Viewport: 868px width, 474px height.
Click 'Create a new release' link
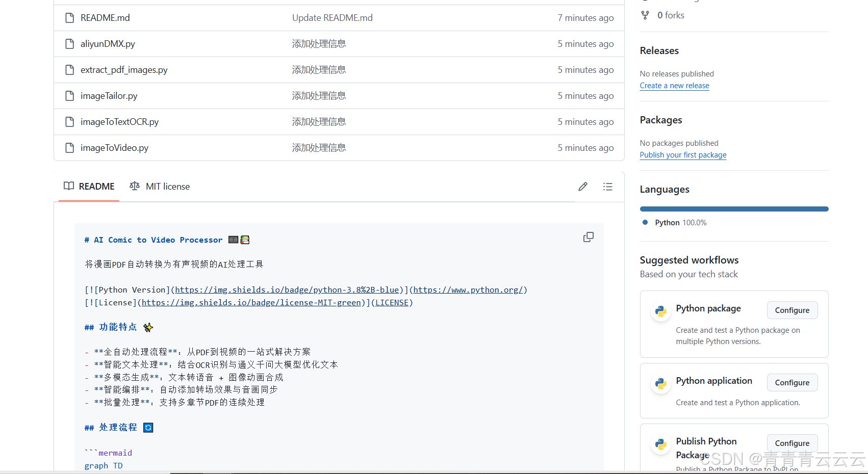pyautogui.click(x=675, y=86)
